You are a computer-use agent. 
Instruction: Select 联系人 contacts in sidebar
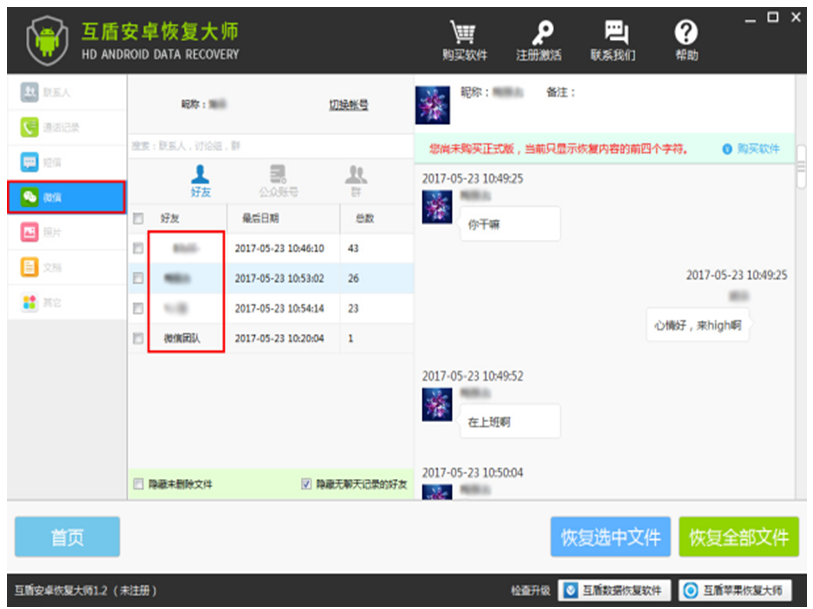66,92
